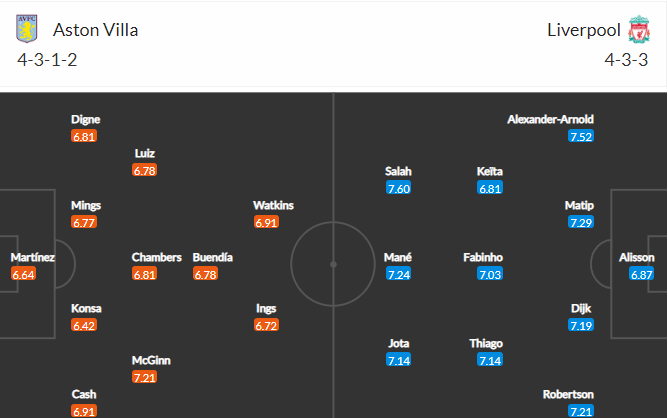Viewport: 668px width, 418px height.
Task: Open Fabinho's player profile
Action: pos(483,257)
